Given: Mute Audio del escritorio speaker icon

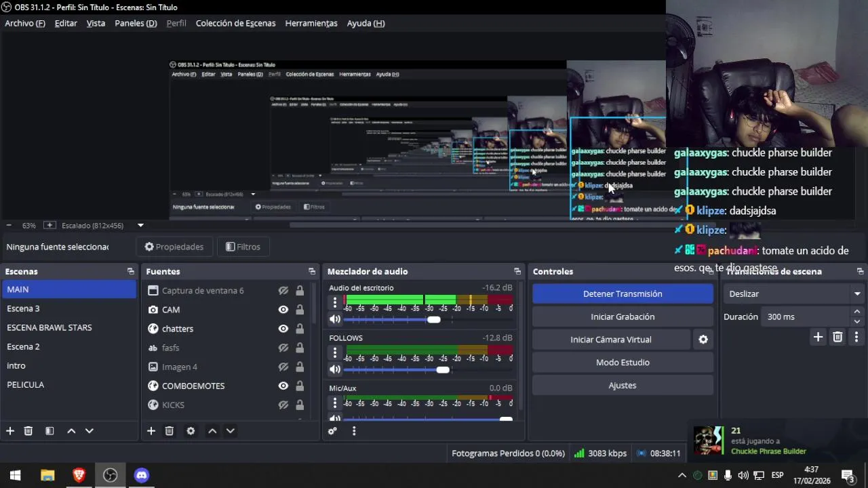Looking at the screenshot, I should coord(335,319).
